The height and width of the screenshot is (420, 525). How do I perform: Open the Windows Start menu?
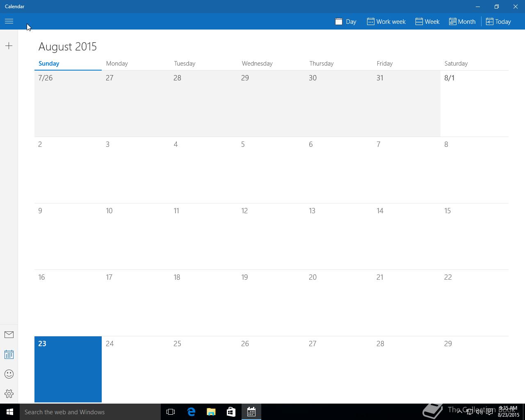coord(10,412)
